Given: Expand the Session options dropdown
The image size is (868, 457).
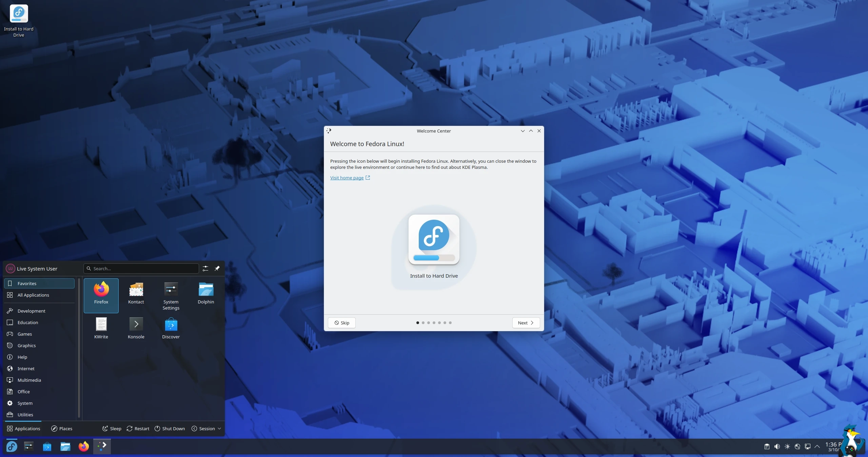Looking at the screenshot, I should point(206,429).
